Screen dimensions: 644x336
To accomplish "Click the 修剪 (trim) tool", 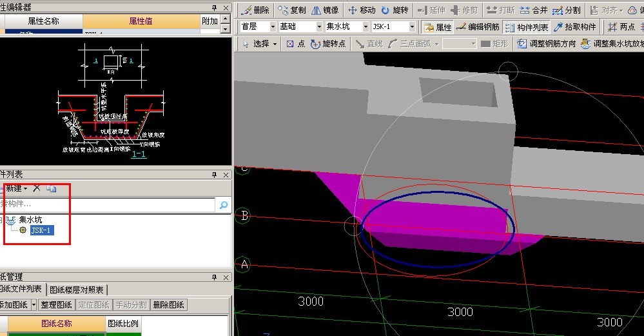I will coord(465,10).
